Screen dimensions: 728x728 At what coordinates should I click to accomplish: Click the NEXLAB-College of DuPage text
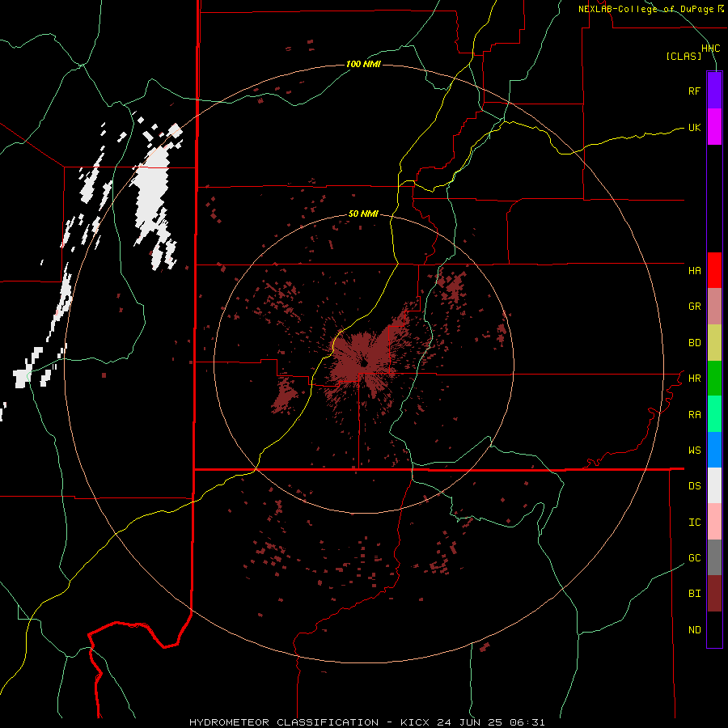pos(645,9)
